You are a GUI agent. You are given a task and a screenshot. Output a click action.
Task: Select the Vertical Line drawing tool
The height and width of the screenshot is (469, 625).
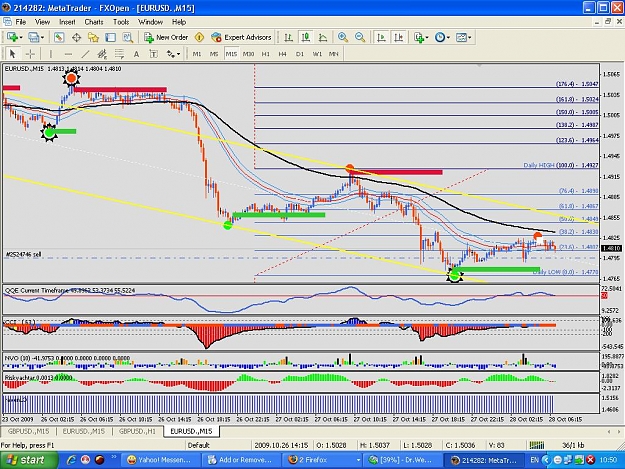[x=51, y=54]
